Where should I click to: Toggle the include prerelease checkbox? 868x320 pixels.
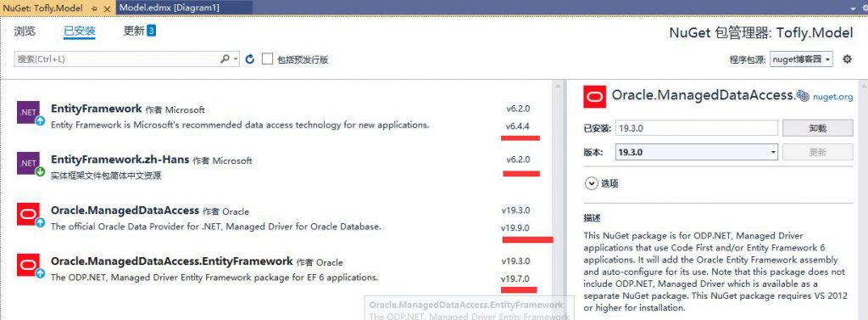[x=267, y=59]
